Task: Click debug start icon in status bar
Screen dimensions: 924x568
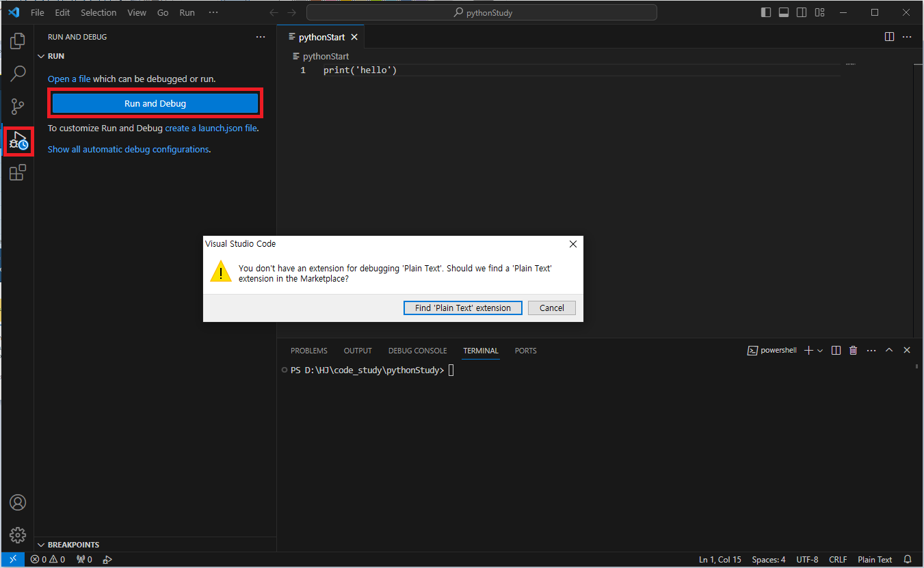Action: (x=107, y=559)
